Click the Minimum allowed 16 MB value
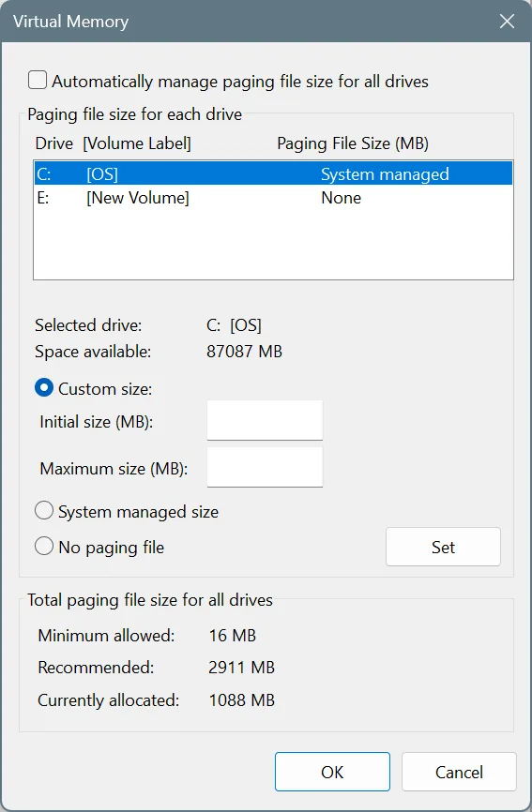 (x=232, y=636)
